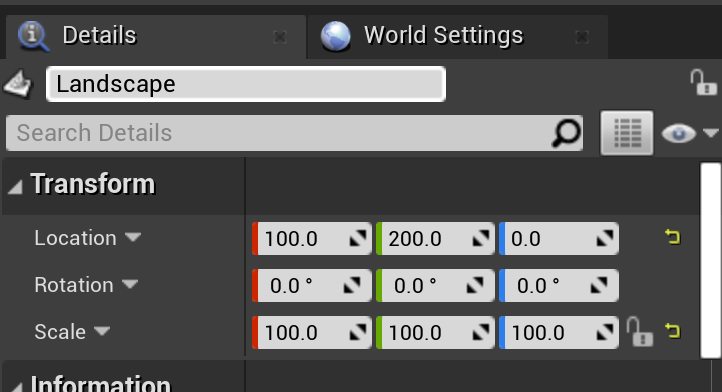The height and width of the screenshot is (392, 722).
Task: Click the search magnifier icon in Search Details
Action: [566, 133]
